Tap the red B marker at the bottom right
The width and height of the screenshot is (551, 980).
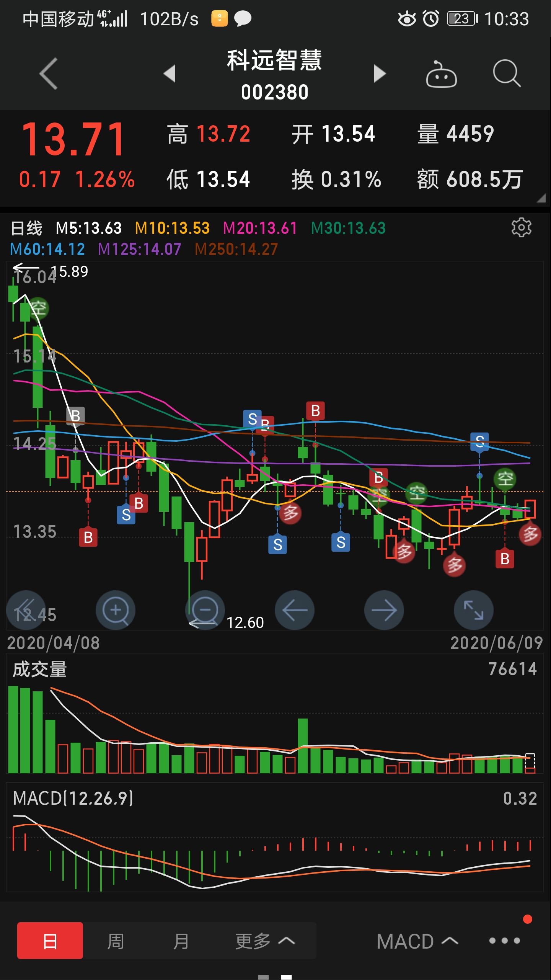[x=505, y=559]
